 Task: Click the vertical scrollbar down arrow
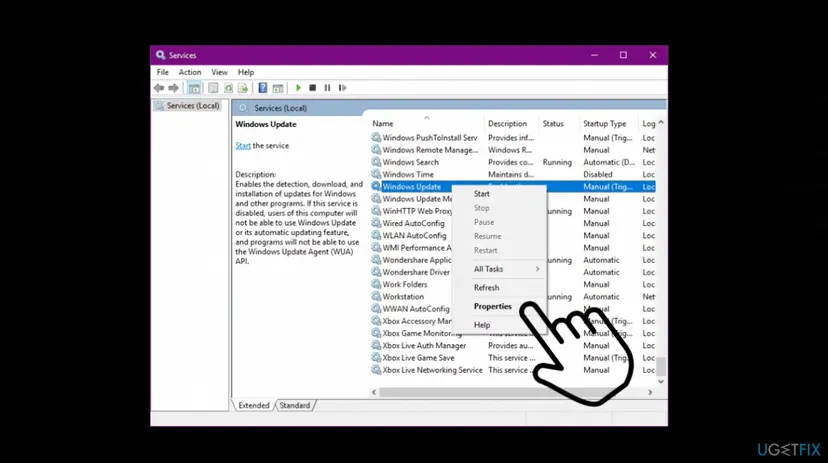661,381
